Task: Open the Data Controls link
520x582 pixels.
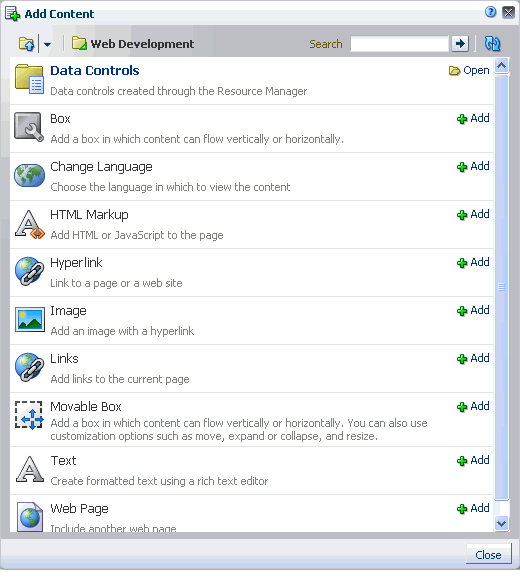Action: coord(95,71)
